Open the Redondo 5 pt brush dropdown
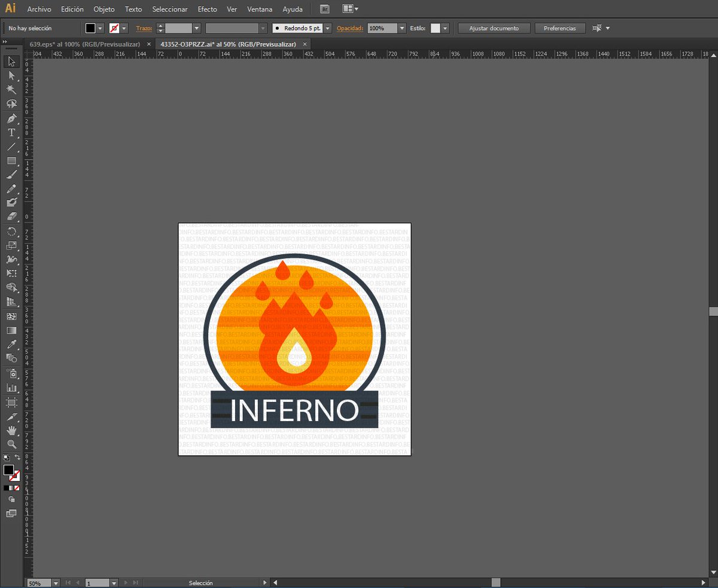This screenshot has height=588, width=718. (327, 28)
